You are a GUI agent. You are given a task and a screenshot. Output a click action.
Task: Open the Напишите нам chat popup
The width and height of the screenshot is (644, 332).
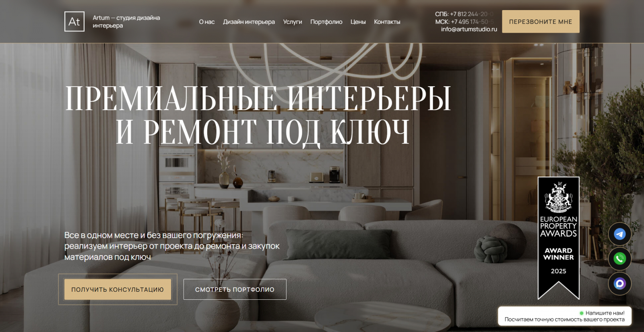click(x=565, y=316)
